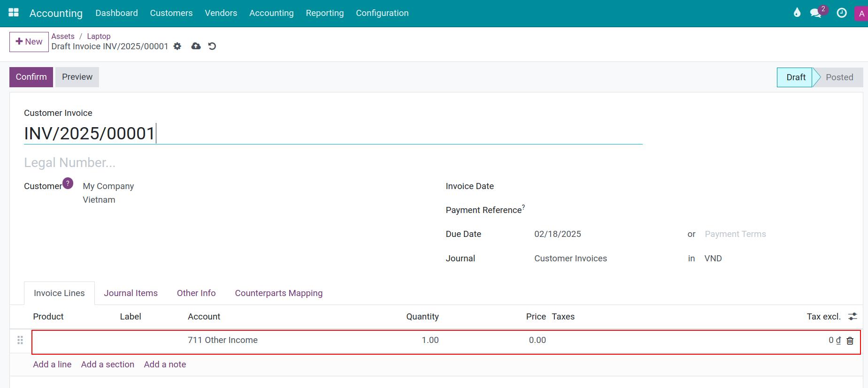
Task: Click the water drop debug icon
Action: pyautogui.click(x=797, y=13)
